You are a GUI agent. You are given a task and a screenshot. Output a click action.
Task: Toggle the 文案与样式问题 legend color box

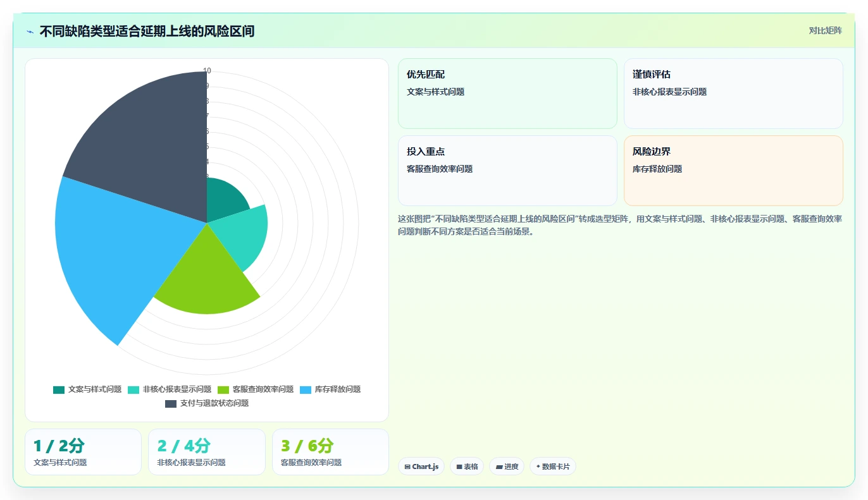pyautogui.click(x=59, y=389)
